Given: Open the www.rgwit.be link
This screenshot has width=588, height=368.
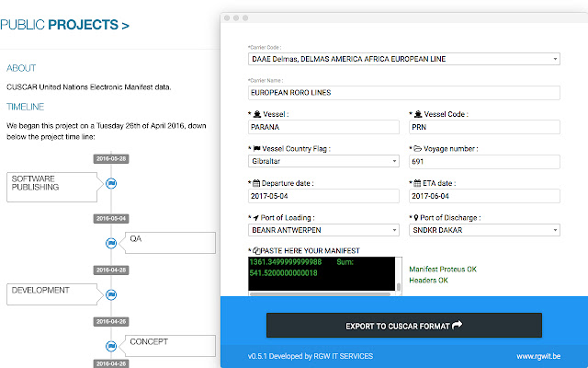Looking at the screenshot, I should (x=538, y=356).
